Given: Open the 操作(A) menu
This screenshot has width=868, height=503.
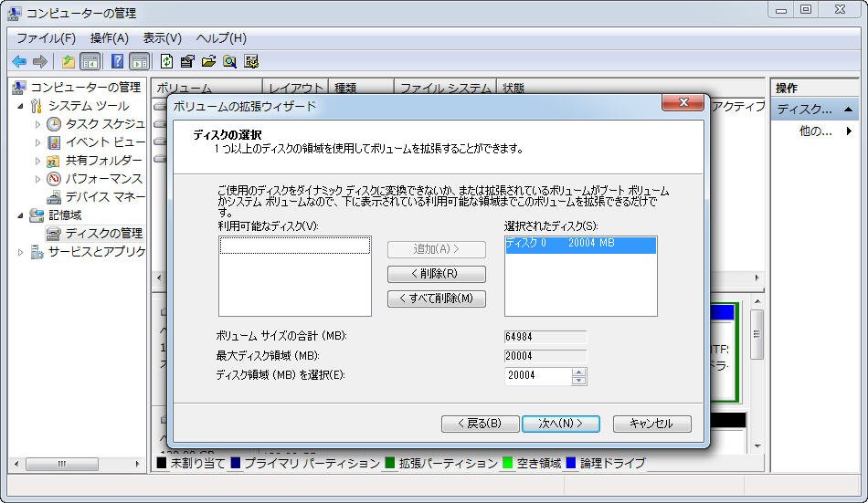Looking at the screenshot, I should tap(110, 38).
